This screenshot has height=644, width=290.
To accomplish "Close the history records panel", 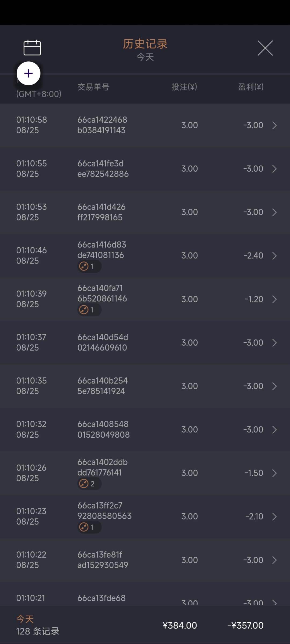I will point(265,48).
